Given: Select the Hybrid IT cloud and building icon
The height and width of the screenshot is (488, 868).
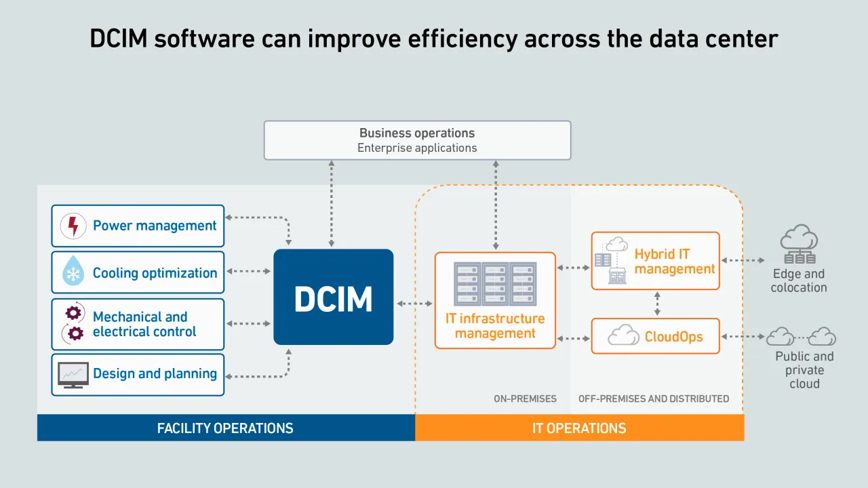Looking at the screenshot, I should click(611, 260).
